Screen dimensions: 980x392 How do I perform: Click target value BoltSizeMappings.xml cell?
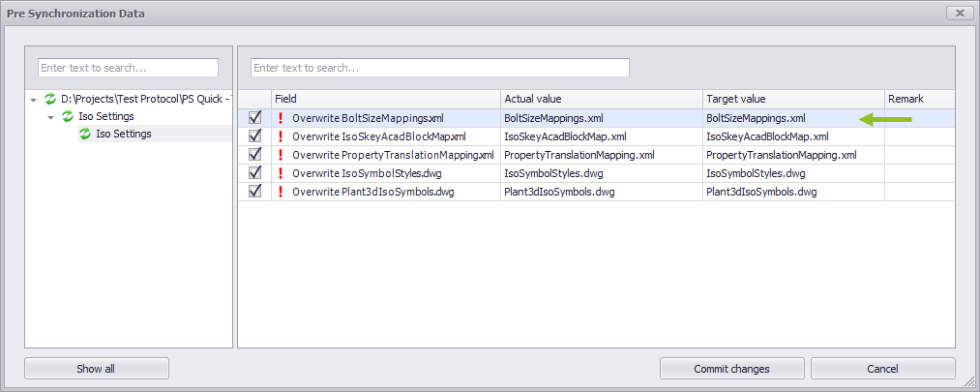[793, 117]
